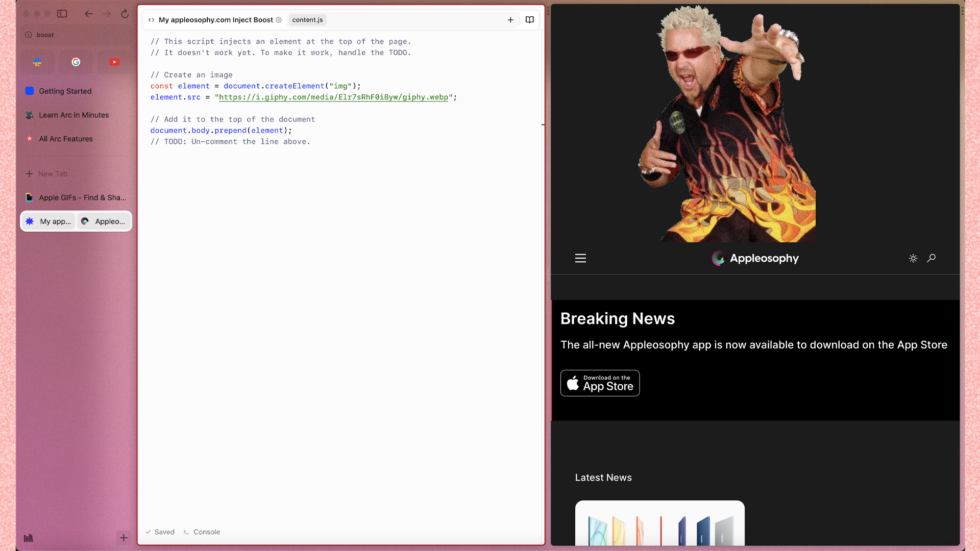
Task: Click the Appleosophy logo
Action: click(755, 258)
